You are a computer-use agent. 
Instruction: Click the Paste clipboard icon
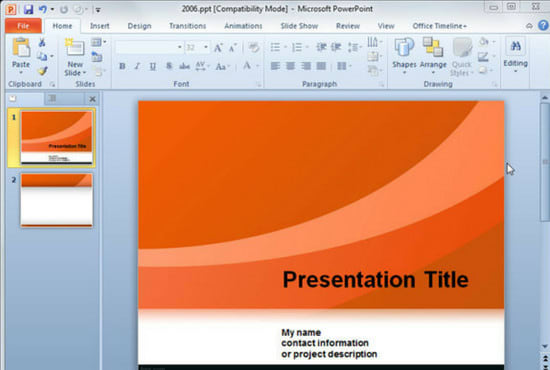tap(21, 48)
